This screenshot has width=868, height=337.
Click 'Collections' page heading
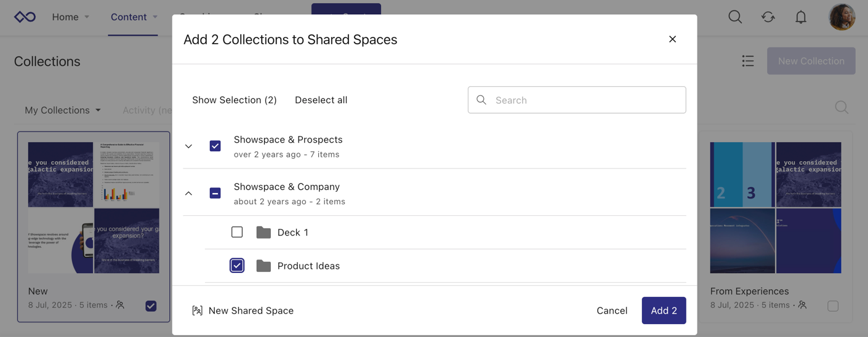[47, 61]
